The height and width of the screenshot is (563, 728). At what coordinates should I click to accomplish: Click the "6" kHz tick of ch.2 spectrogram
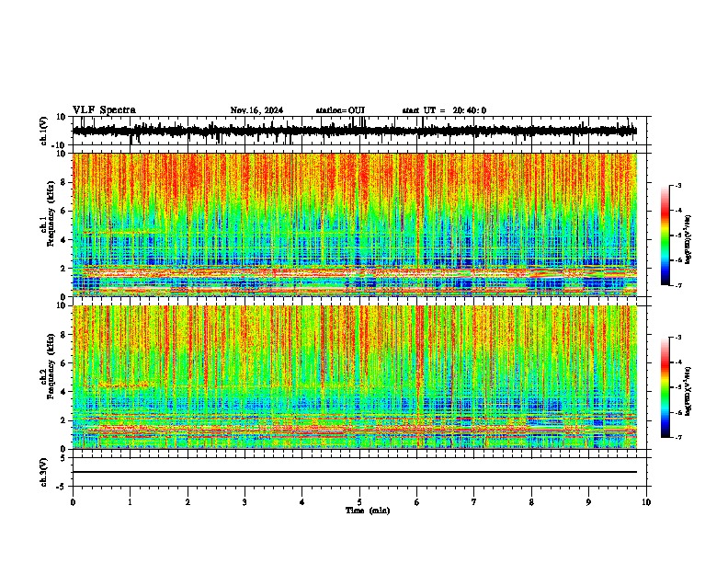pyautogui.click(x=64, y=363)
